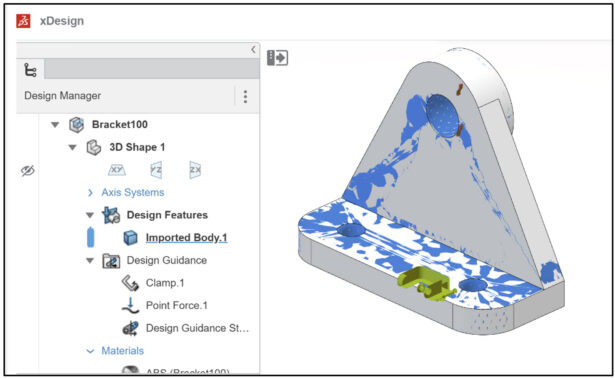Select Imported Body.1 in the tree
The image size is (615, 379).
coord(186,237)
